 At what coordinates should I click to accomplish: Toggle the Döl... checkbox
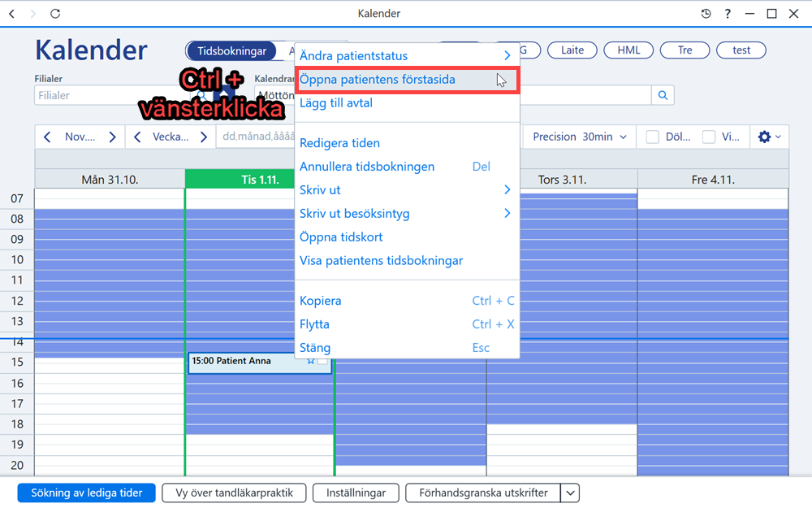(x=653, y=137)
